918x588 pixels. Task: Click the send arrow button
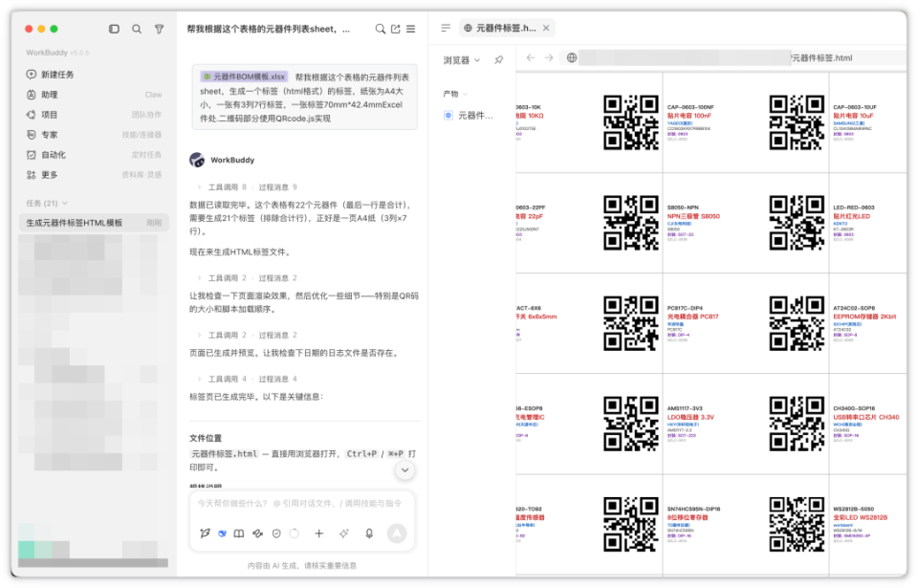click(397, 533)
